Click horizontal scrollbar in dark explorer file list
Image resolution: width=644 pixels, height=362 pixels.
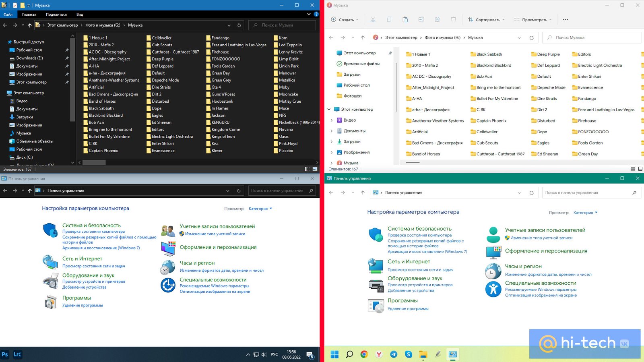[94, 163]
